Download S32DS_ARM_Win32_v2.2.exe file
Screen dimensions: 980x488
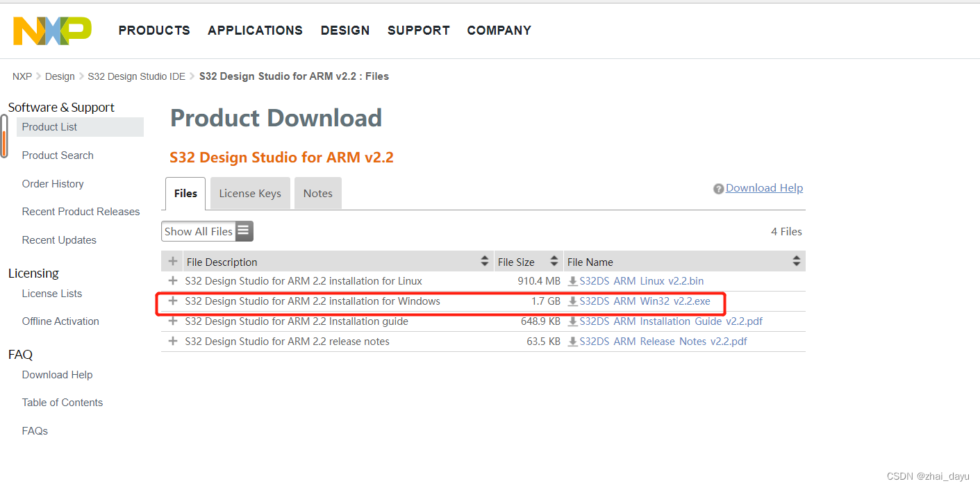point(645,301)
